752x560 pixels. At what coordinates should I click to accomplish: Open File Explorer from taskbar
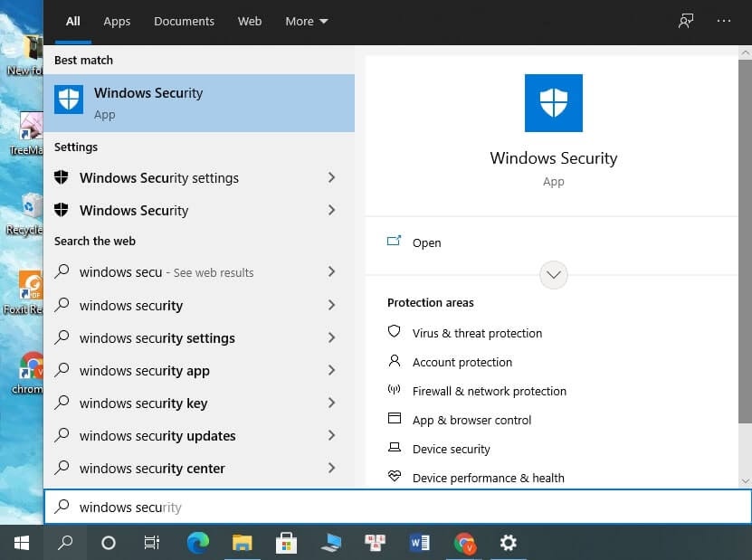click(243, 543)
